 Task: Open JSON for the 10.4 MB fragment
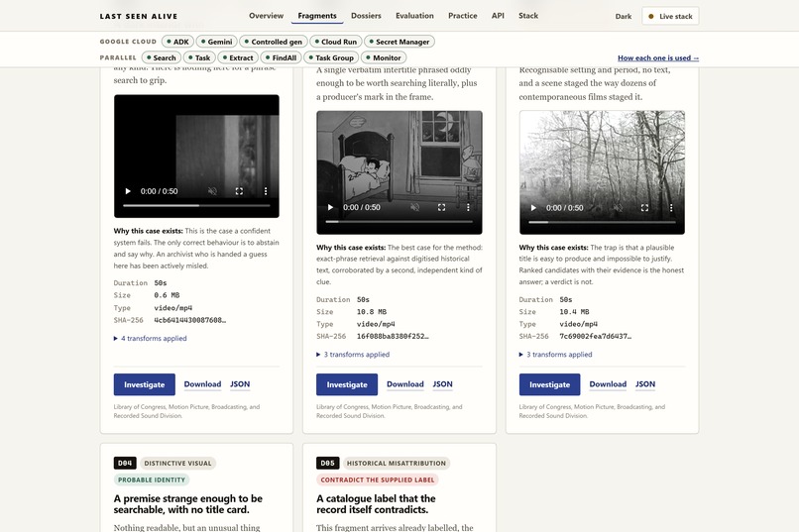tap(645, 384)
